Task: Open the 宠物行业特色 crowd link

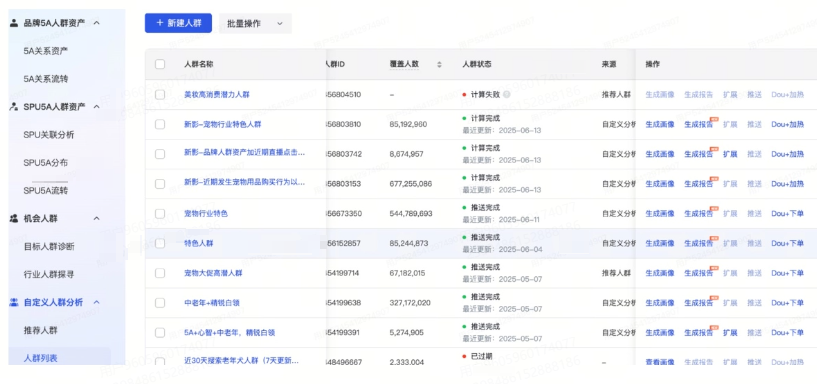Action: click(206, 214)
